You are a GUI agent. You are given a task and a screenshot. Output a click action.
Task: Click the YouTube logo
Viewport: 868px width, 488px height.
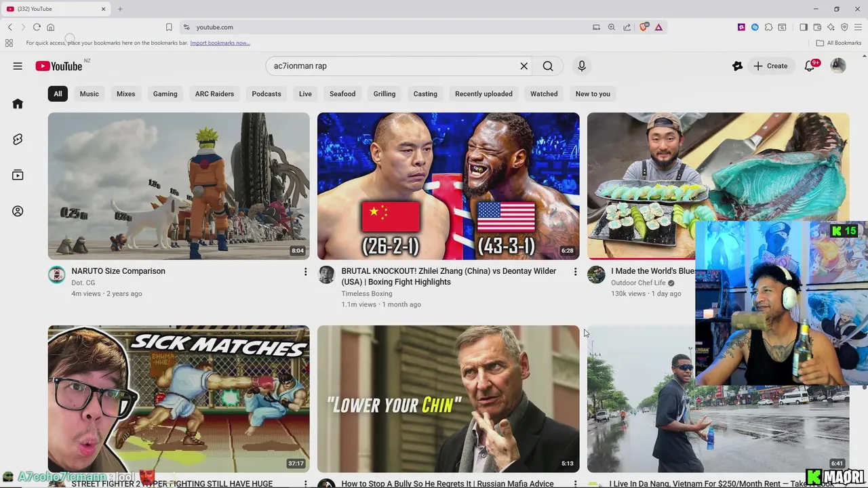click(x=59, y=66)
